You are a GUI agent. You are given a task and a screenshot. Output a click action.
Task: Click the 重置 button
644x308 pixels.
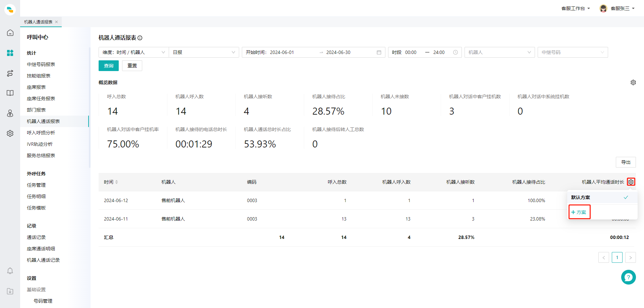pos(132,66)
